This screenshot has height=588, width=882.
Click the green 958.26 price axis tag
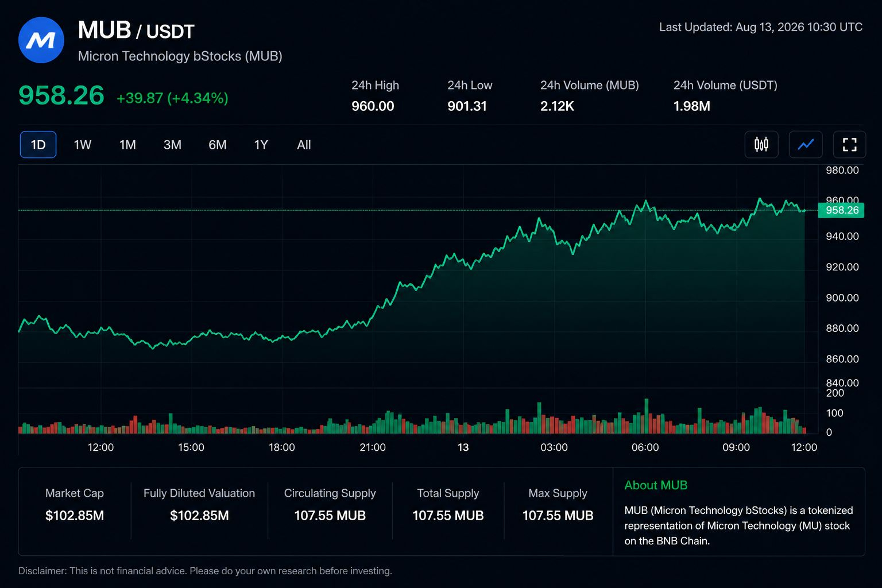pyautogui.click(x=841, y=210)
